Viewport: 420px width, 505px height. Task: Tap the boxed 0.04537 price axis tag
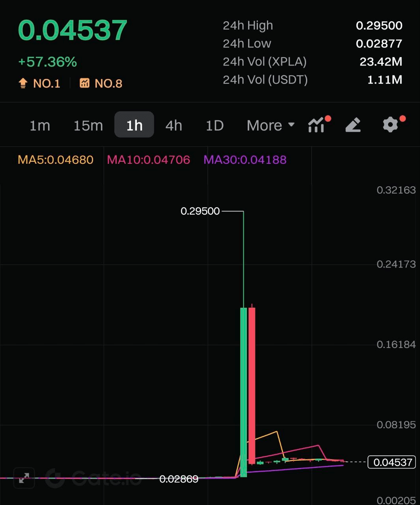point(392,462)
